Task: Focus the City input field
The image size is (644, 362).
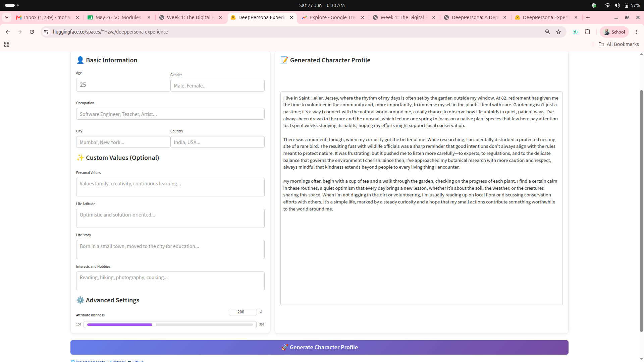Action: point(123,142)
